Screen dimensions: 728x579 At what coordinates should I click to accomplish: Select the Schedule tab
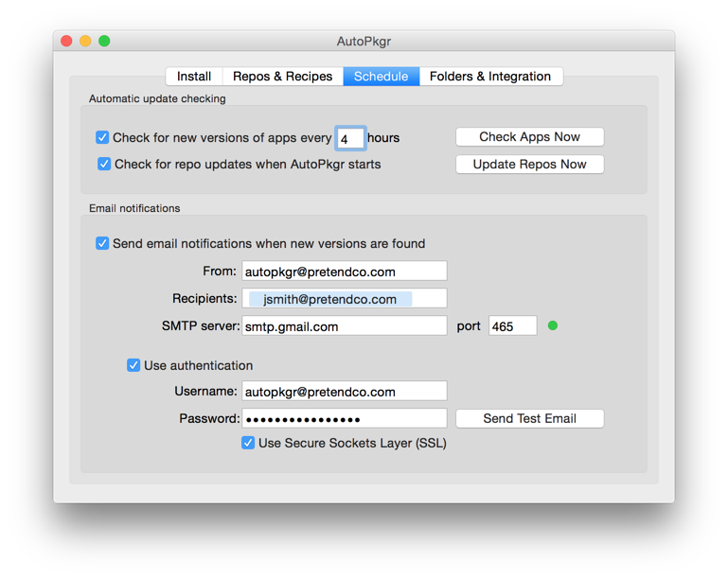coord(381,76)
